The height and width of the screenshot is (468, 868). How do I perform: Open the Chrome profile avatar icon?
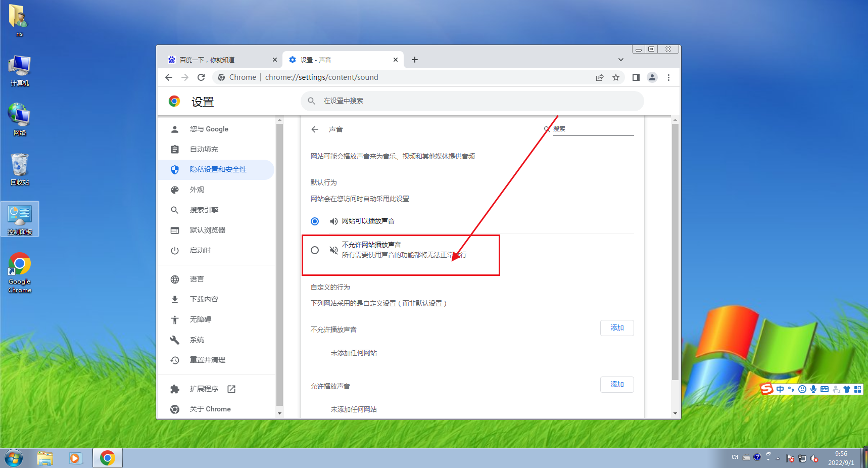(x=652, y=77)
